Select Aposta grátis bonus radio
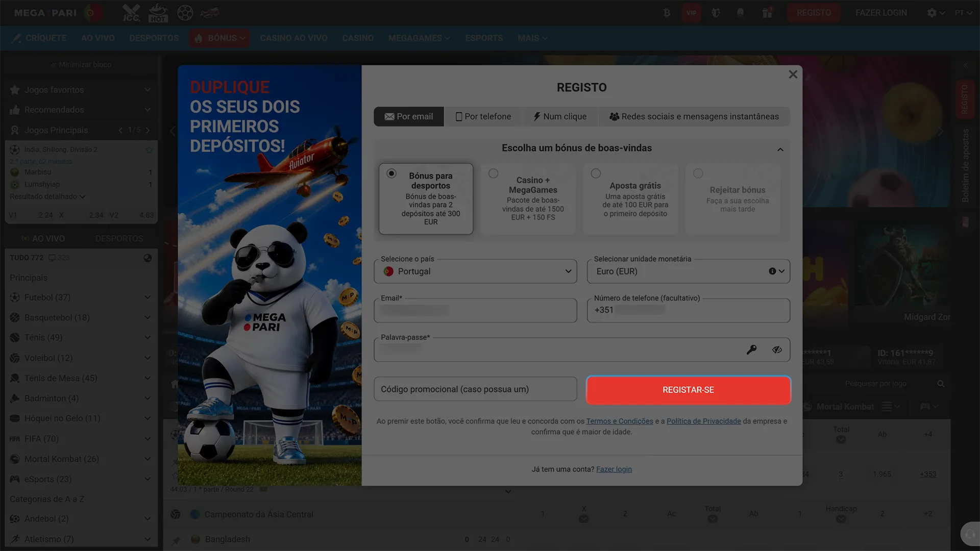Screen dimensions: 980x551 596,173
